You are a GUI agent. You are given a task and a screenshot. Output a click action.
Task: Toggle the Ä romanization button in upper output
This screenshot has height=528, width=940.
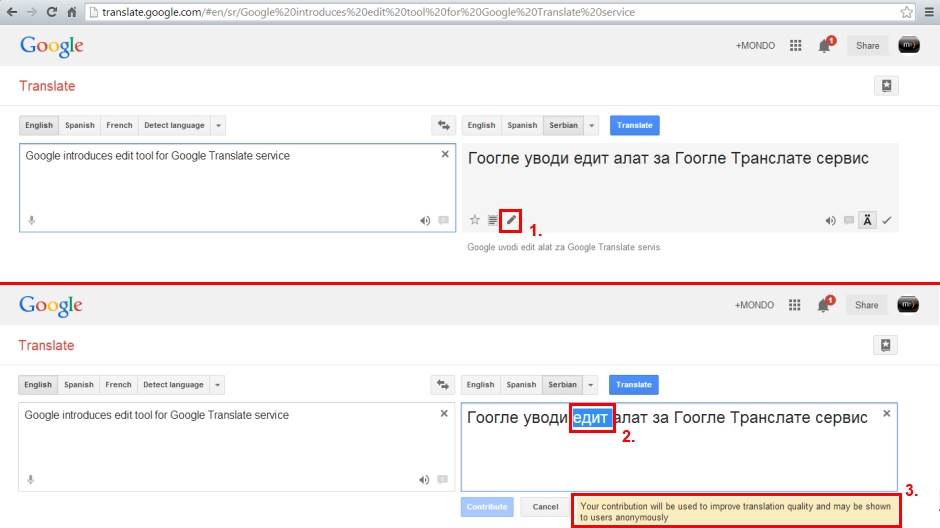(x=867, y=220)
